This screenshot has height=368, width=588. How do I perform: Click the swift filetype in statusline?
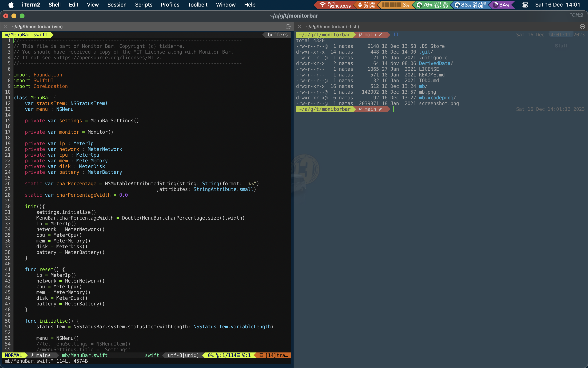tap(152, 355)
